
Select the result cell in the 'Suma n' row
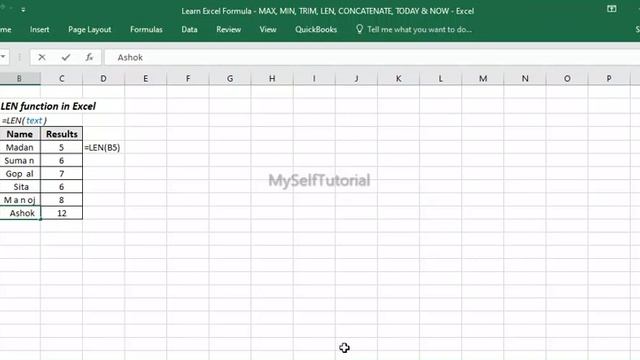coord(62,160)
